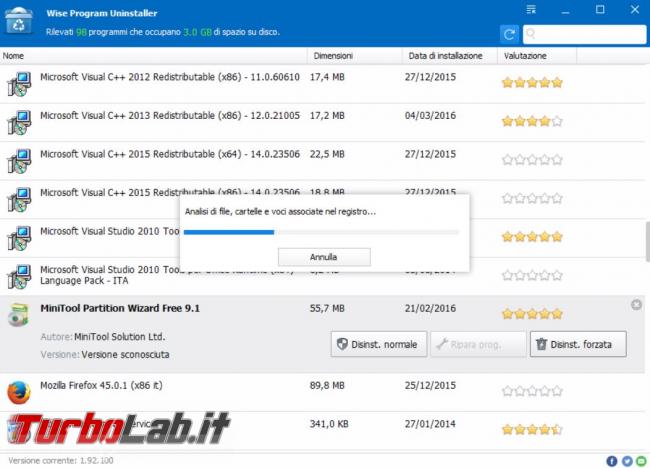Screen dimensions: 650x468
Task: Click the 27/01/2014 install date
Action: 430,424
